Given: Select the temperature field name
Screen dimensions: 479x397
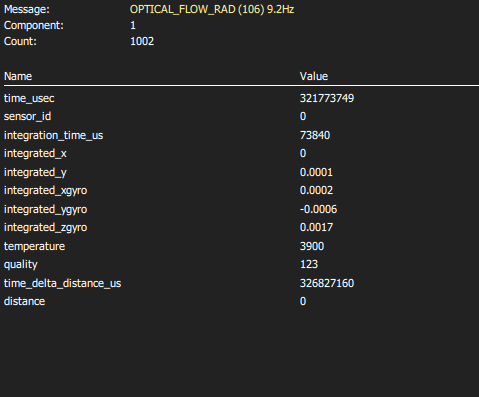Looking at the screenshot, I should tap(34, 246).
